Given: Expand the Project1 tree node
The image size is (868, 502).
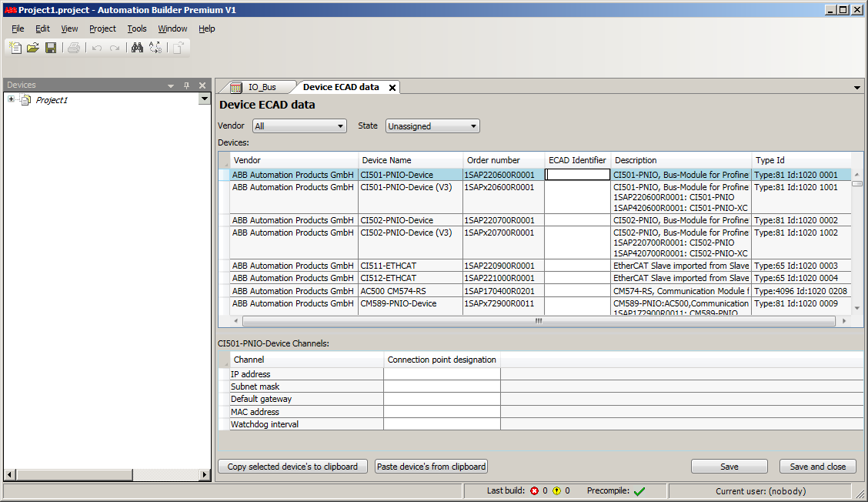Looking at the screenshot, I should click(10, 99).
